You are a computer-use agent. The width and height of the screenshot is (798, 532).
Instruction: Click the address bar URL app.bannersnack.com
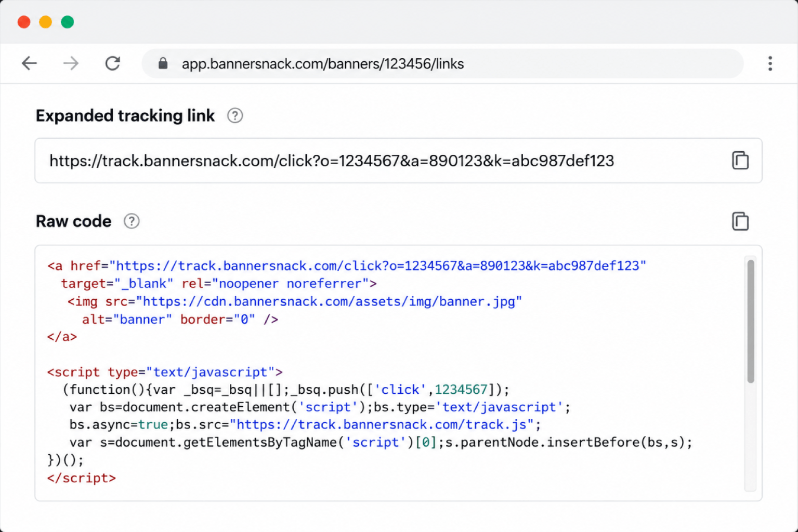(322, 64)
